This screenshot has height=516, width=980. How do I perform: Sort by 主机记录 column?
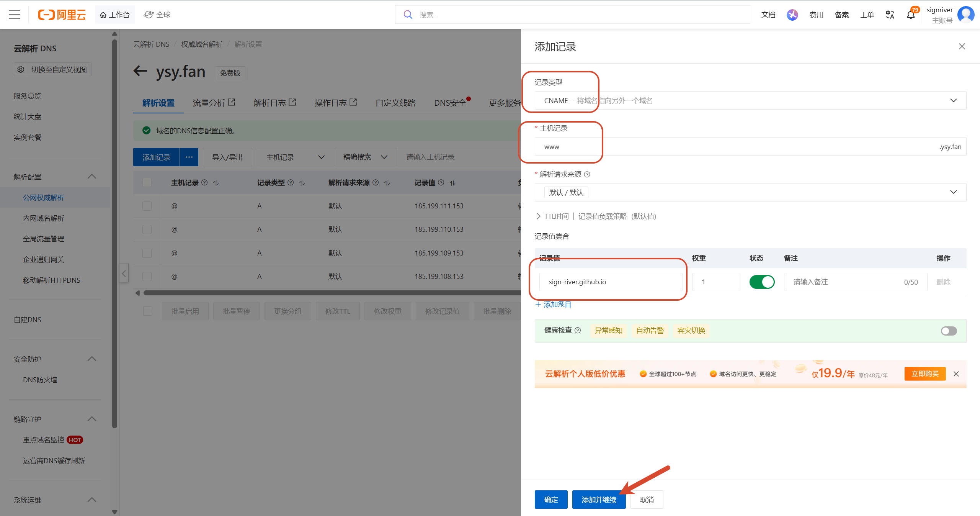point(216,183)
